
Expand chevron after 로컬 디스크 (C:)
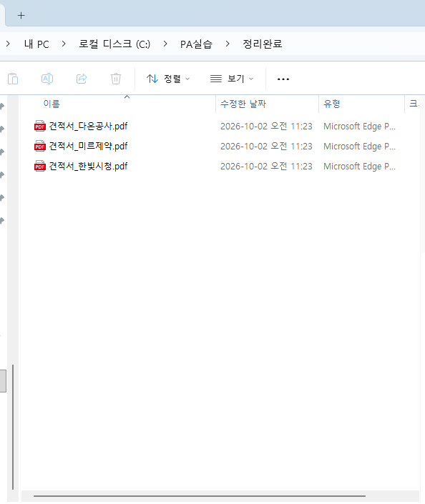(x=165, y=44)
